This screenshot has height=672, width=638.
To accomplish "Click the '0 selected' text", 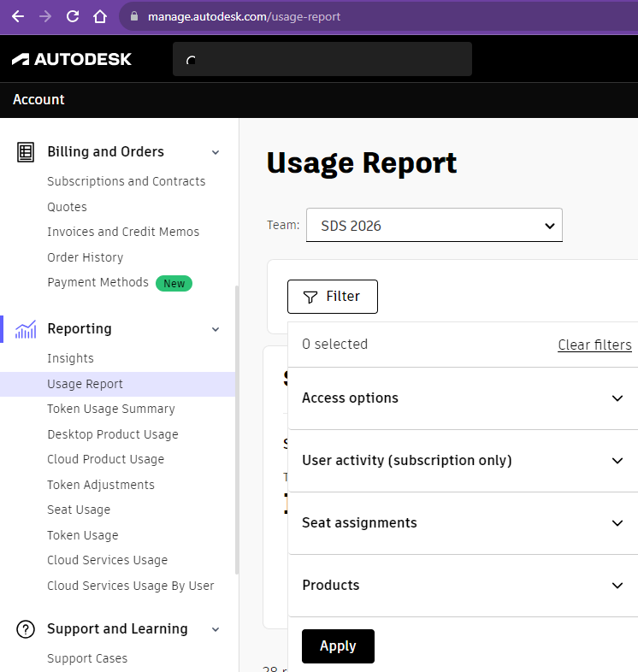I will pos(335,345).
